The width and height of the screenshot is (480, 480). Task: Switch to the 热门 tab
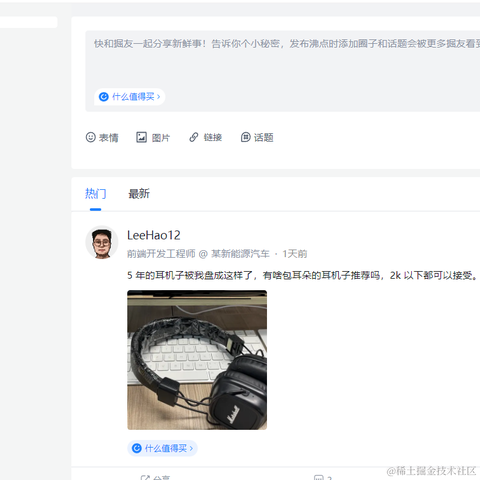[95, 194]
